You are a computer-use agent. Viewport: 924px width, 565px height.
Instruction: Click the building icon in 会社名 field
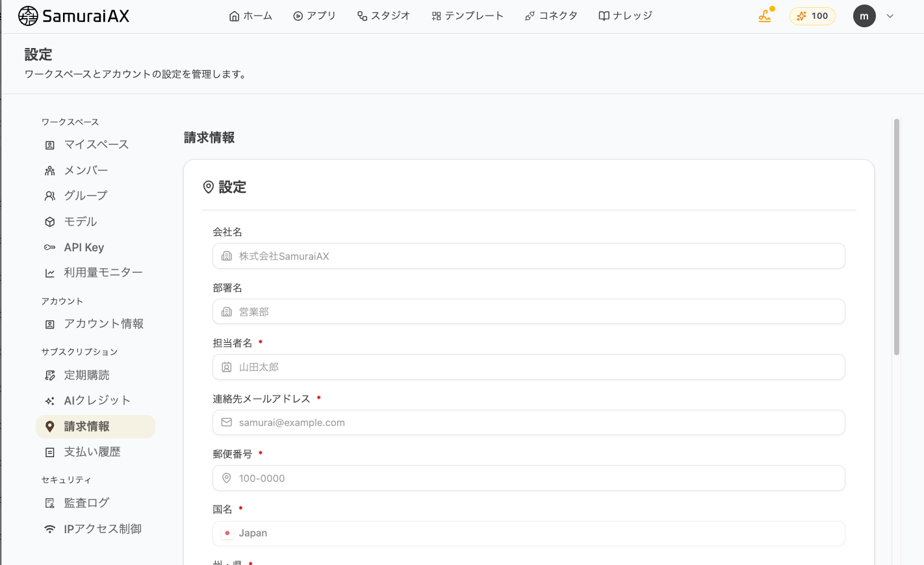(227, 257)
